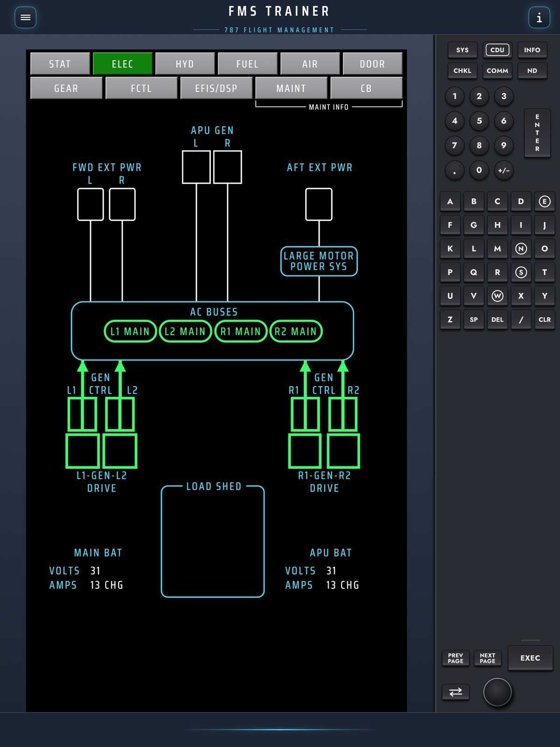Tap the PREV PAGE key
This screenshot has height=747, width=560.
(x=455, y=658)
